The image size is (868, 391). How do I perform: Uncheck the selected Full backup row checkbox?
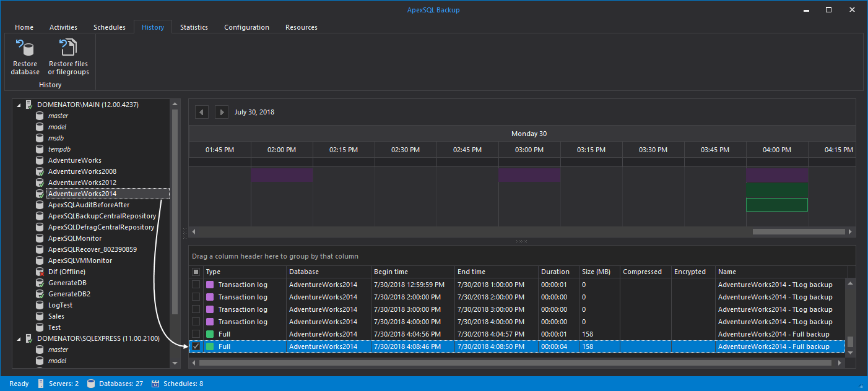[x=196, y=346]
